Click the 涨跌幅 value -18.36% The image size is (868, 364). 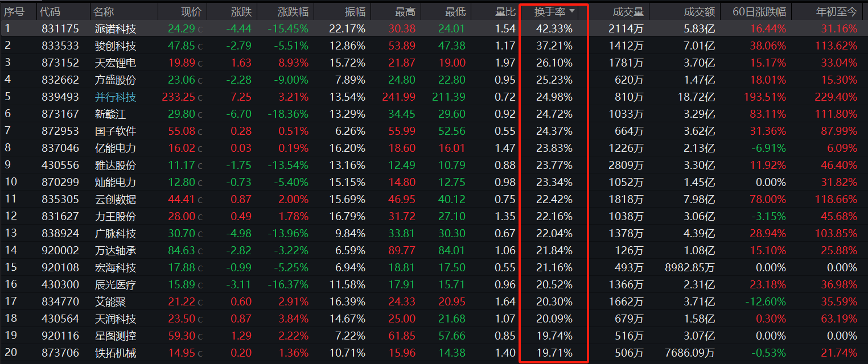coord(287,114)
